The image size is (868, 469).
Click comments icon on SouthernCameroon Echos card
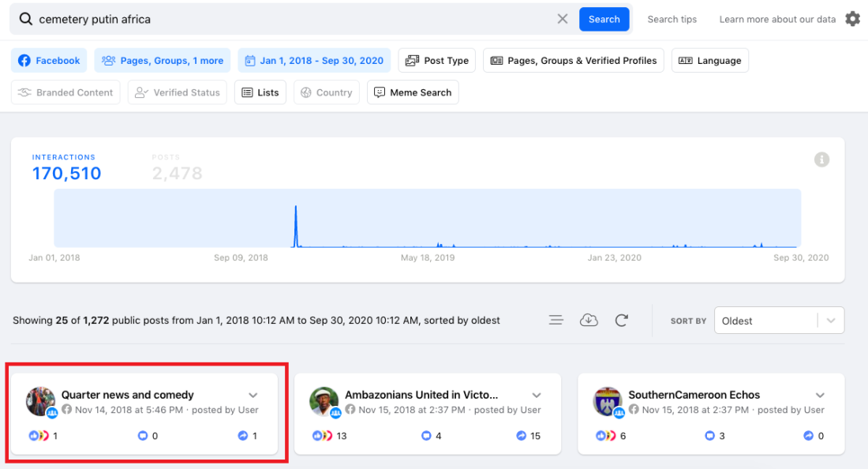click(709, 436)
